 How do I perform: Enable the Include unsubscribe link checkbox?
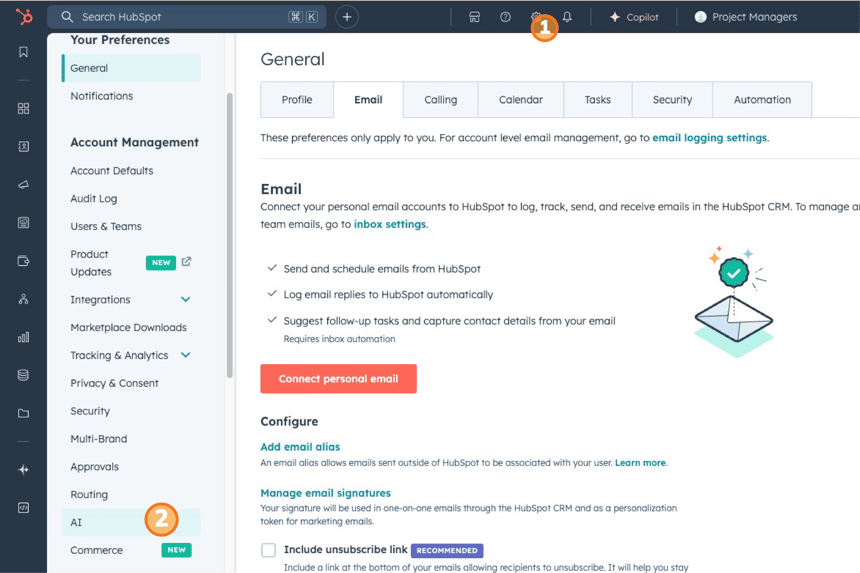[x=268, y=550]
